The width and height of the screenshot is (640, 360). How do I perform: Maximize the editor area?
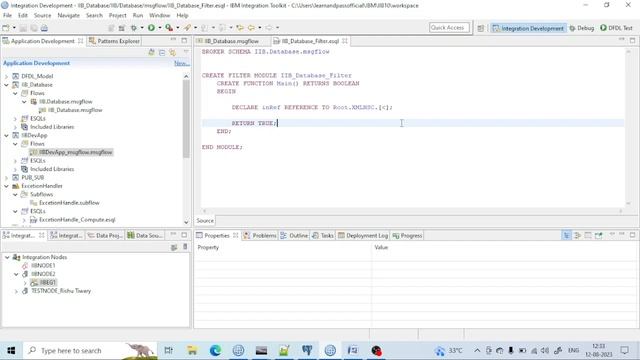[632, 40]
